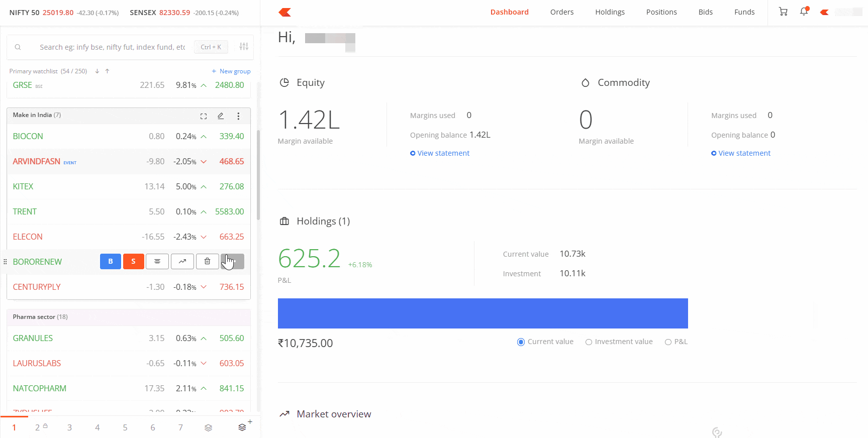
Task: Open more options for BORORENEW
Action: [x=232, y=262]
